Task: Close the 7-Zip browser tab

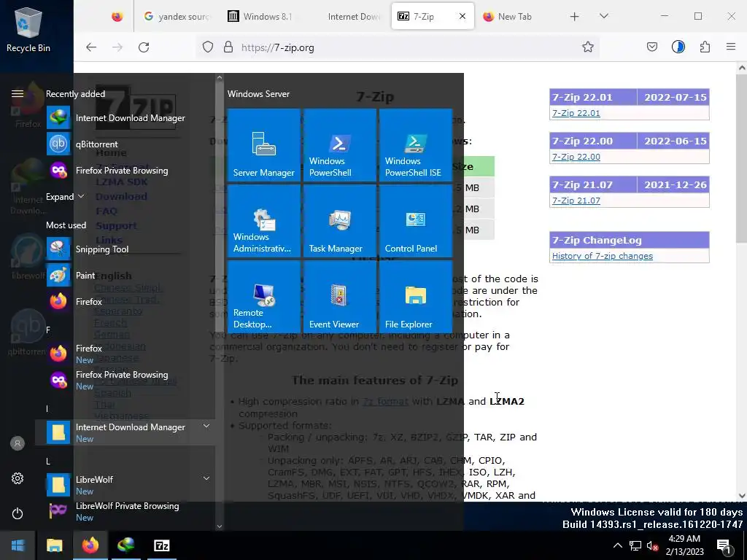Action: 462,16
